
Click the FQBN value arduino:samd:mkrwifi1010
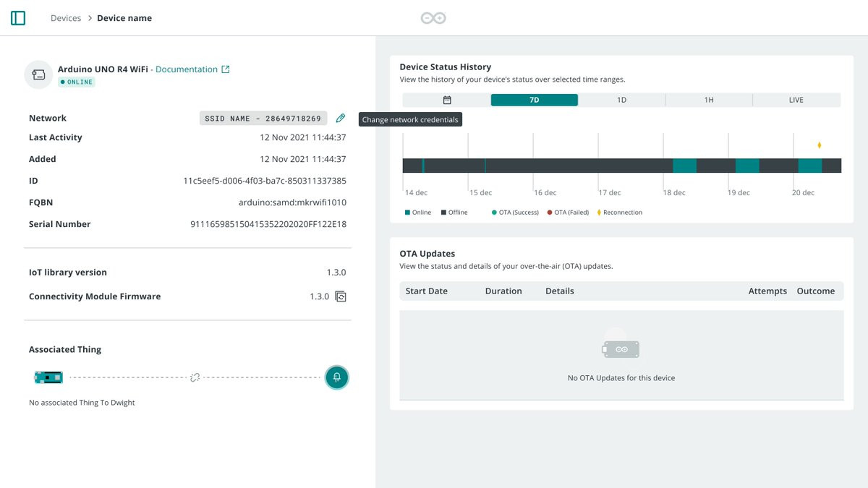[x=292, y=202]
